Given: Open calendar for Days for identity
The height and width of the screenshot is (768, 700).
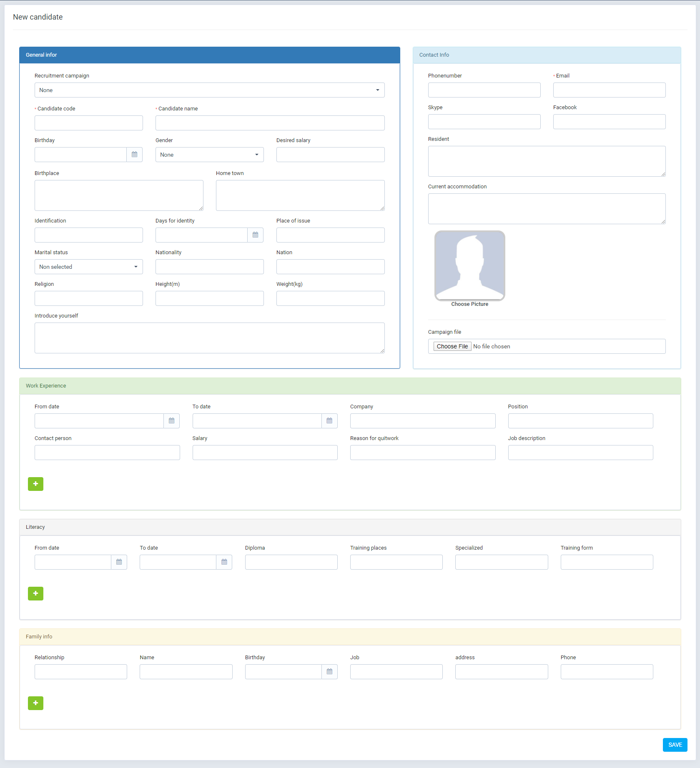Looking at the screenshot, I should point(255,235).
